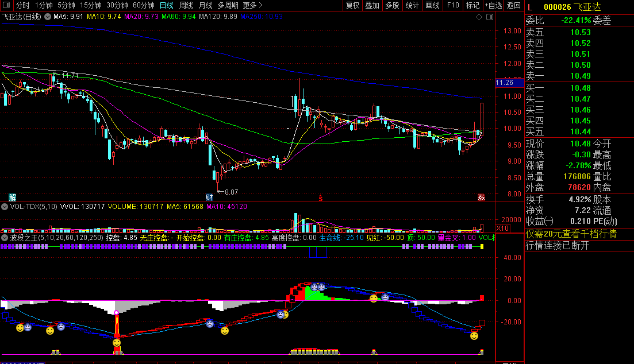This screenshot has width=634, height=364.
Task: Click 解 marker icon on chart bottom
Action: (13, 197)
